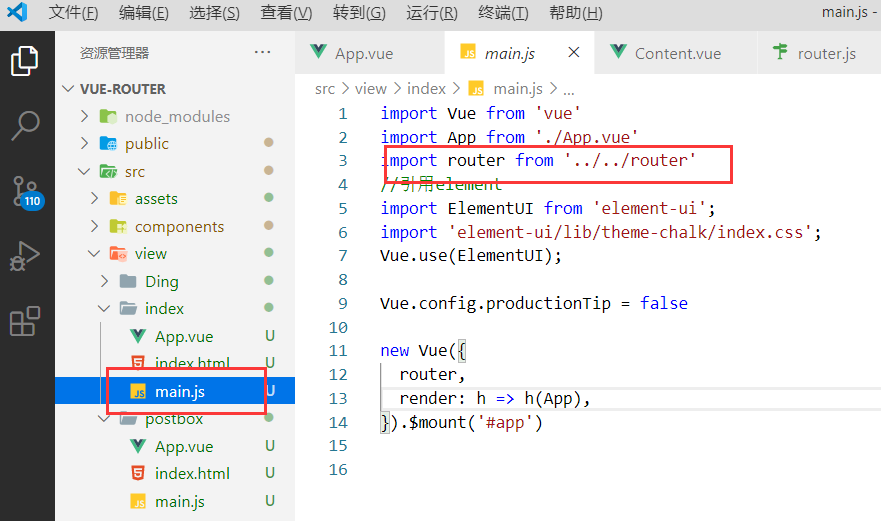
Task: Expand the components folder
Action: point(94,225)
